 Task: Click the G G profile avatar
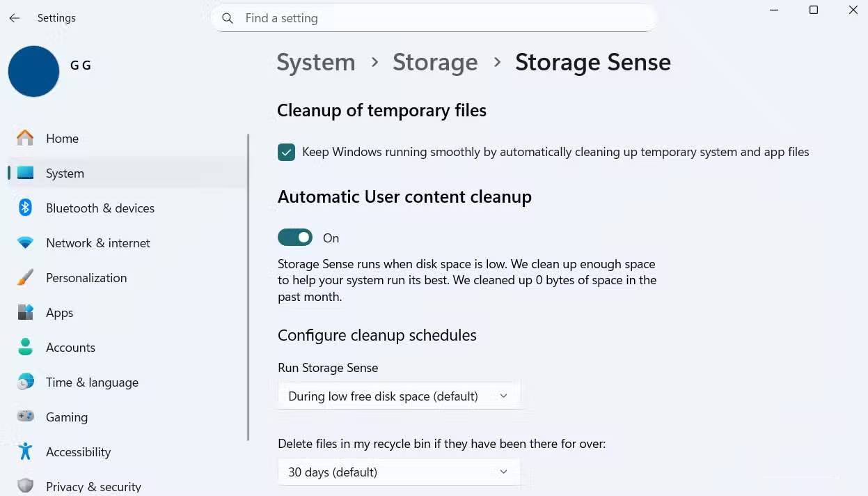(33, 71)
